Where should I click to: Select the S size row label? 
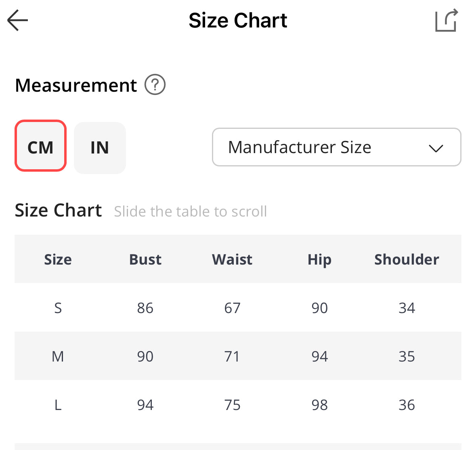coord(58,308)
